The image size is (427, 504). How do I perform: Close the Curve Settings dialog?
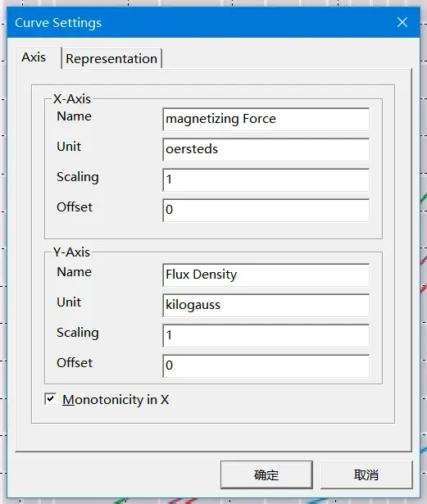tap(402, 22)
